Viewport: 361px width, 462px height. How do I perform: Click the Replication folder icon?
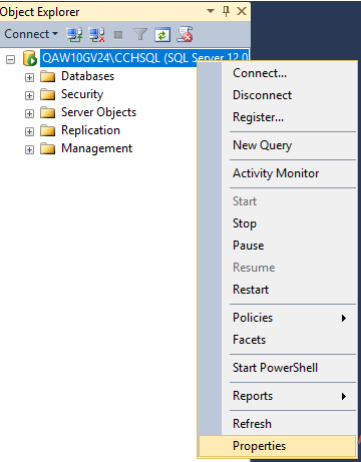tap(48, 131)
